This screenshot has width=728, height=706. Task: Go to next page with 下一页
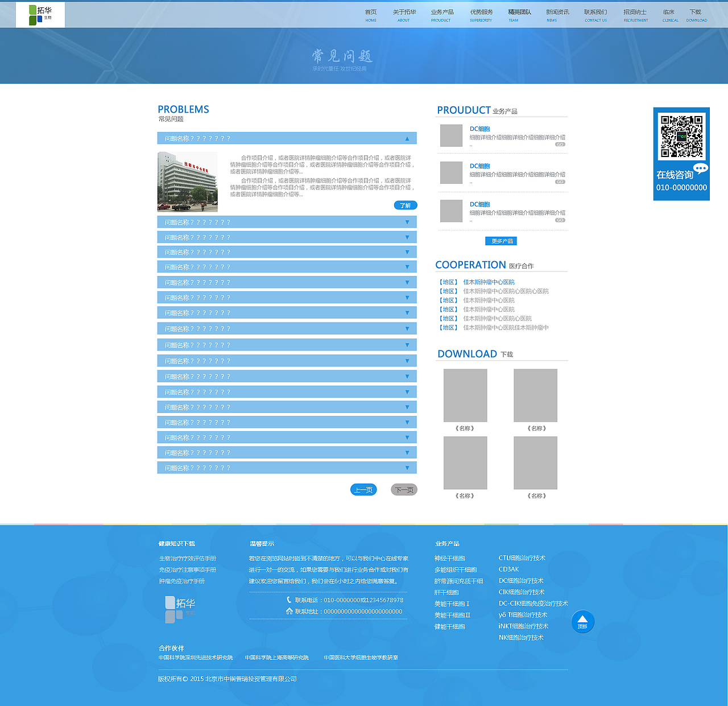pos(404,490)
